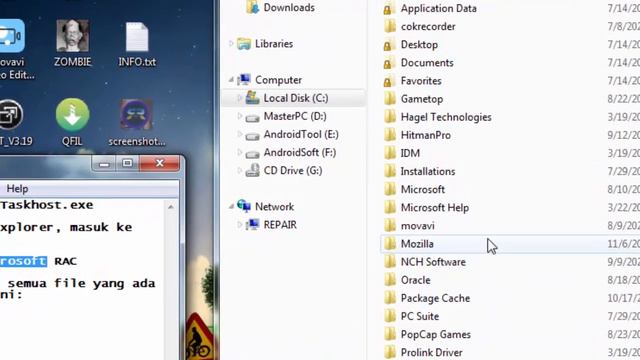Click the Computer icon in the navigation tree

(244, 80)
